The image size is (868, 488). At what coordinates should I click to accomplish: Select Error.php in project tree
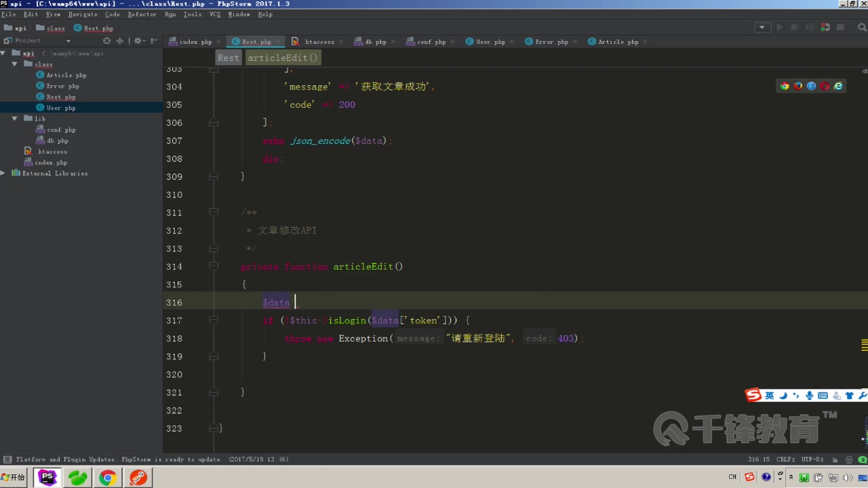pos(62,86)
